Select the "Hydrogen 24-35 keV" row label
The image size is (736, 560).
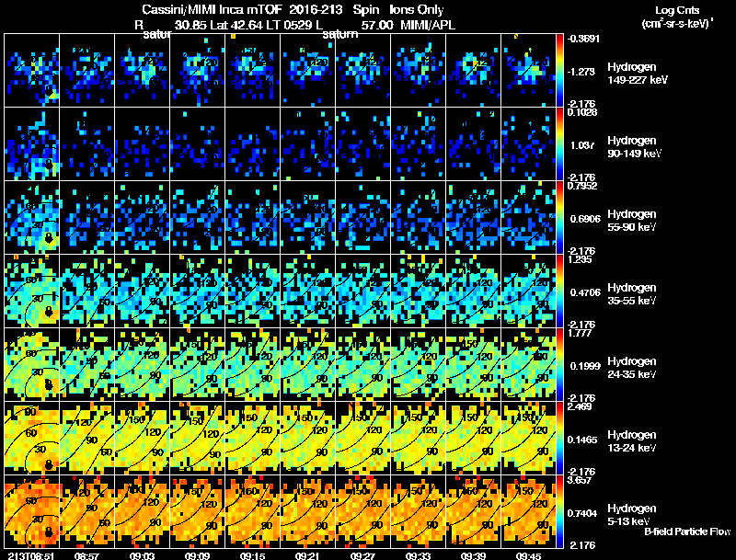(x=632, y=368)
